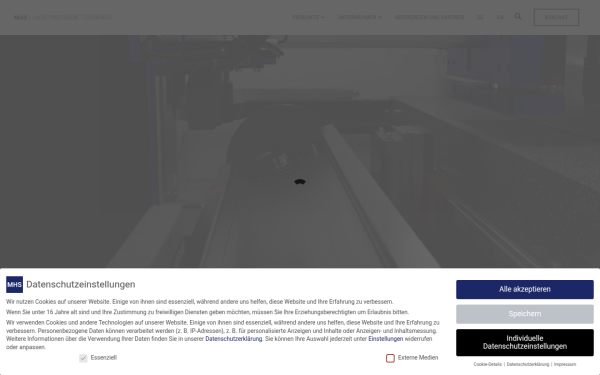Toggle the Essenziell checkbox
The image size is (600, 375).
[83, 358]
